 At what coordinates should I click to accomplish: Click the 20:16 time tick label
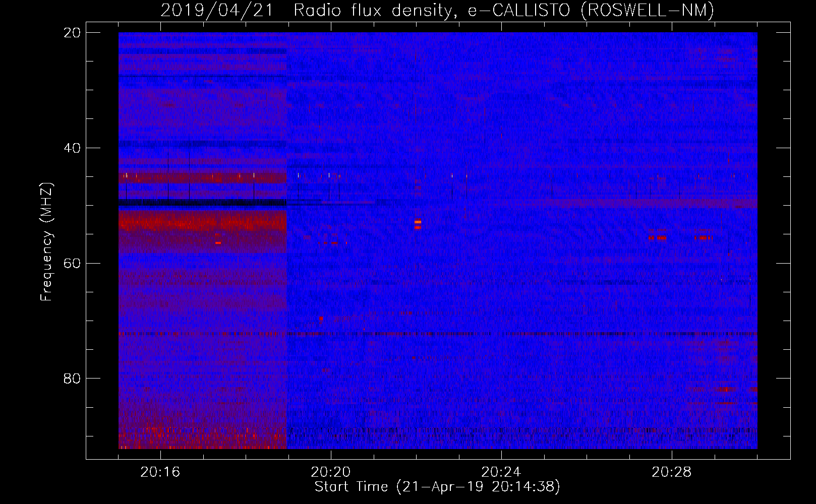pos(160,472)
